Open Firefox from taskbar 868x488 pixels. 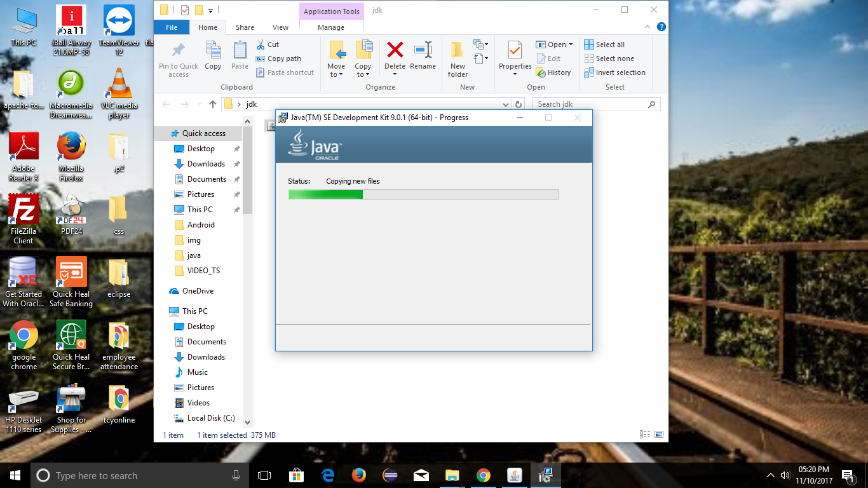click(x=359, y=475)
